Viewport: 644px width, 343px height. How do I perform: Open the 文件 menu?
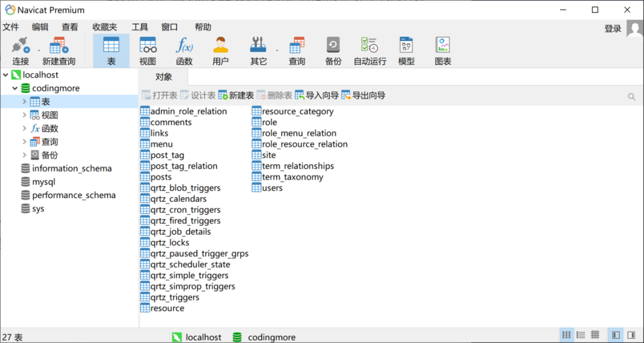[11, 27]
